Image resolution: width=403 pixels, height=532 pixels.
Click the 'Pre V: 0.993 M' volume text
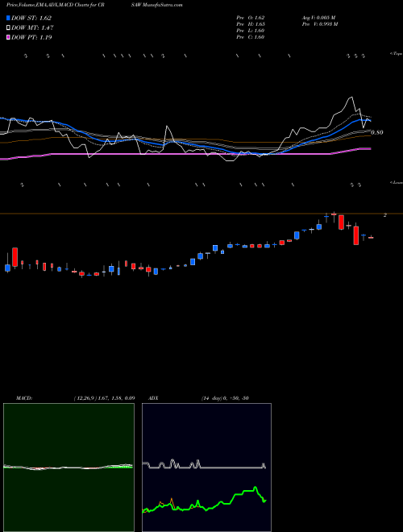(x=319, y=24)
